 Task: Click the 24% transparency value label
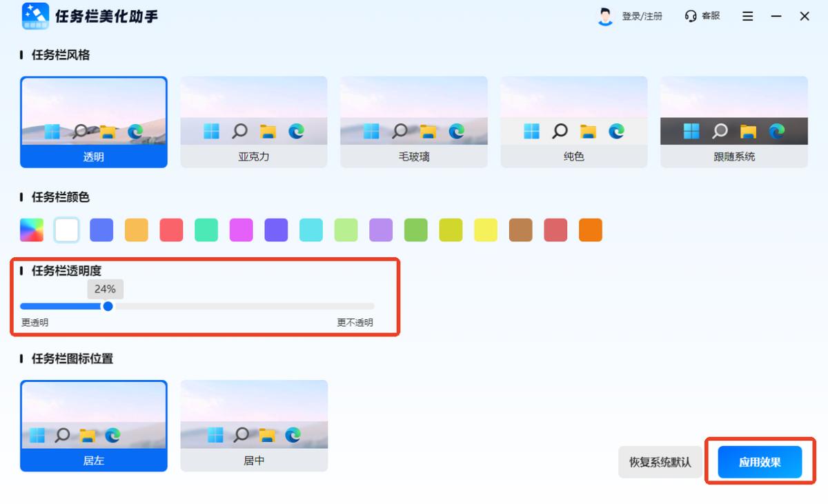click(104, 289)
